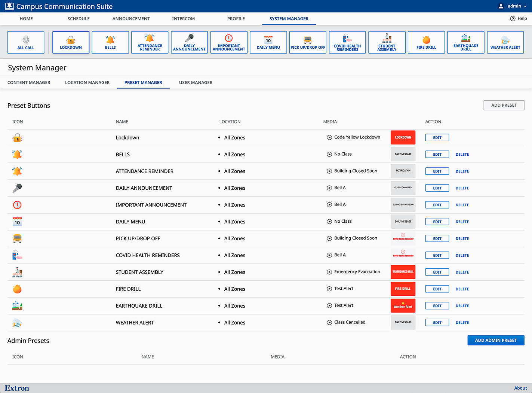The image size is (532, 393).
Task: Edit the Lockdown preset
Action: (437, 138)
